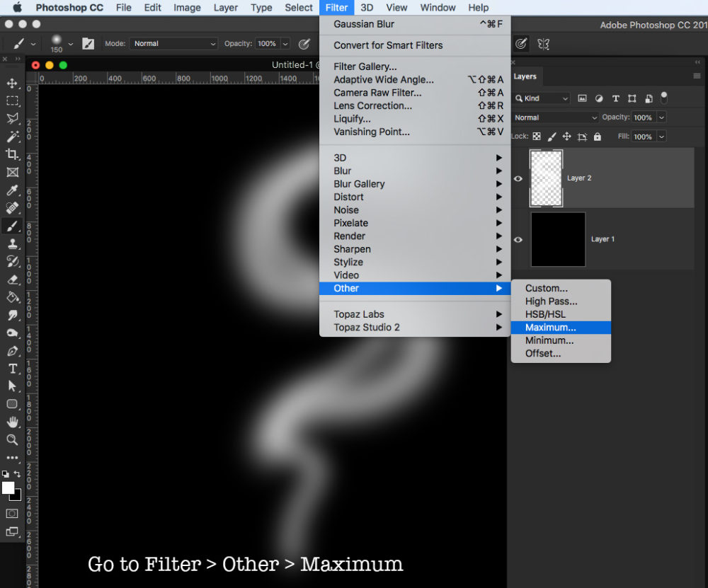Select the Rounded Rectangle shape tool
This screenshot has width=708, height=588.
12,404
